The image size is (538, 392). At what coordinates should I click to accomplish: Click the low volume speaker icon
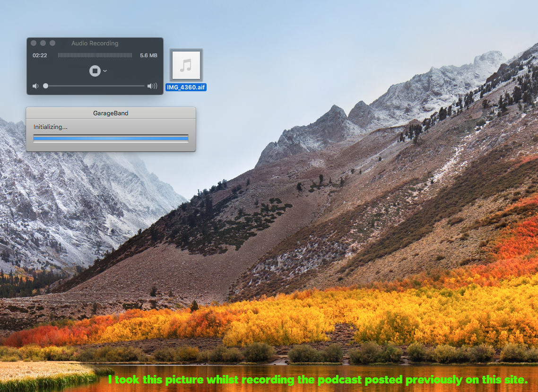click(x=35, y=86)
